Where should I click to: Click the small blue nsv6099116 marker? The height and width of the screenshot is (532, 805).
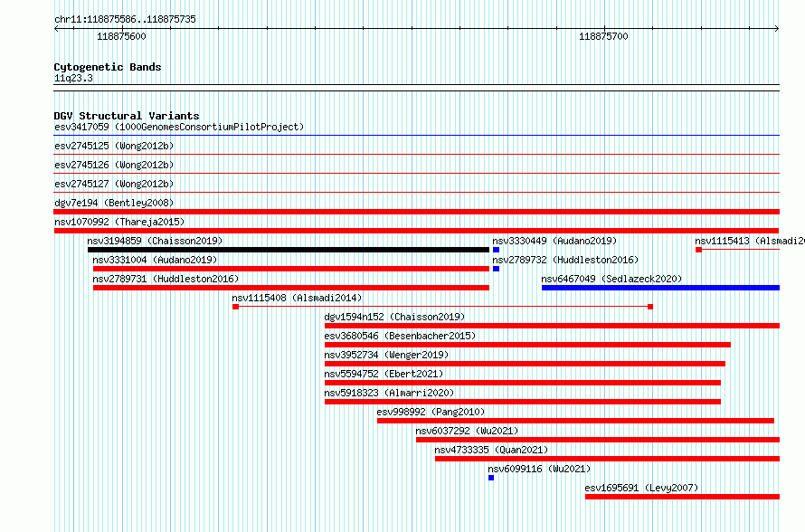(x=491, y=478)
